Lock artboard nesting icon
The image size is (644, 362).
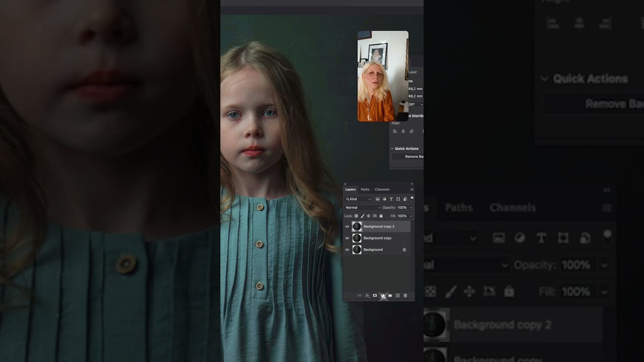(x=375, y=216)
